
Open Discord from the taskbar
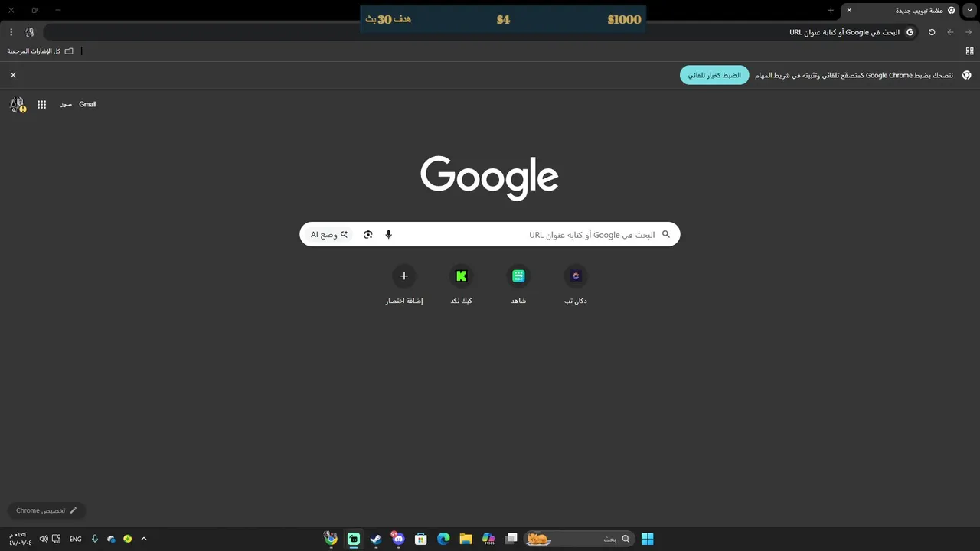(398, 539)
